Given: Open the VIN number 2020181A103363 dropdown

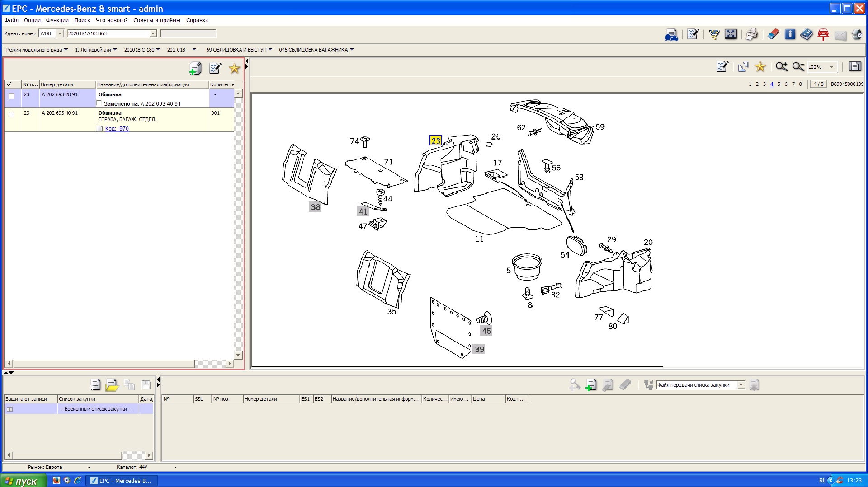Looking at the screenshot, I should point(153,33).
